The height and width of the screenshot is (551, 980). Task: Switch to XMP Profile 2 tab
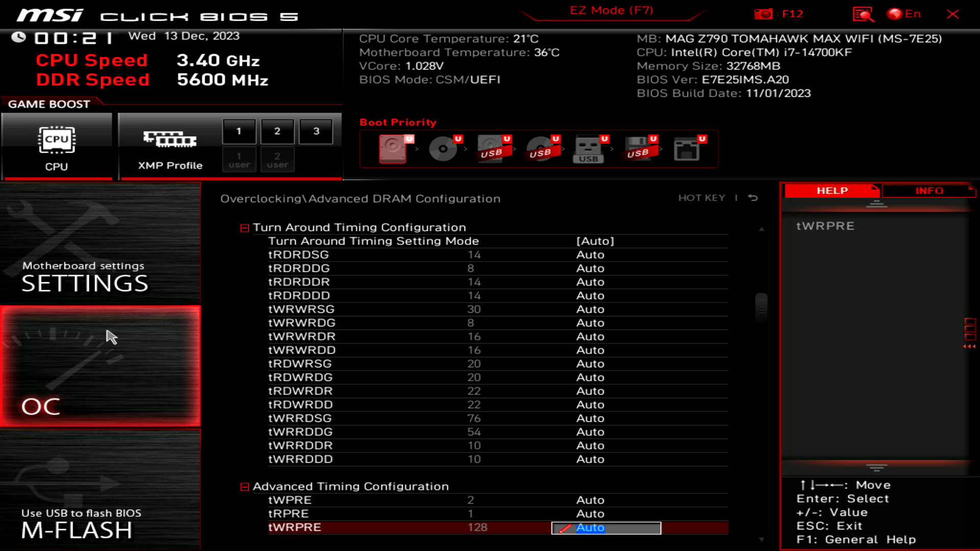click(277, 131)
